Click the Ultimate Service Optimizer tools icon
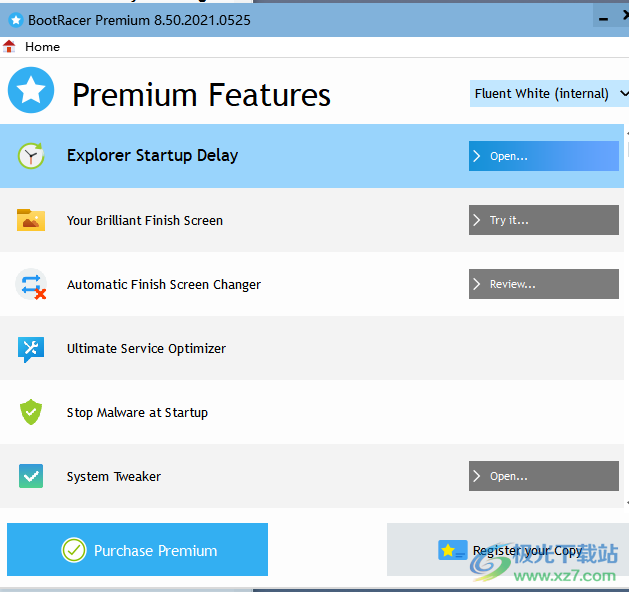Image resolution: width=629 pixels, height=592 pixels. 31,349
